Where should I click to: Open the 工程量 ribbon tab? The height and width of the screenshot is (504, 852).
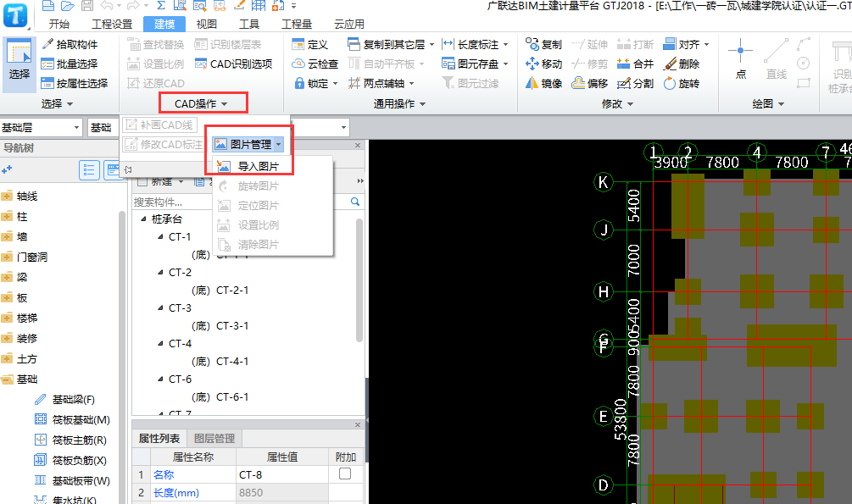point(297,24)
